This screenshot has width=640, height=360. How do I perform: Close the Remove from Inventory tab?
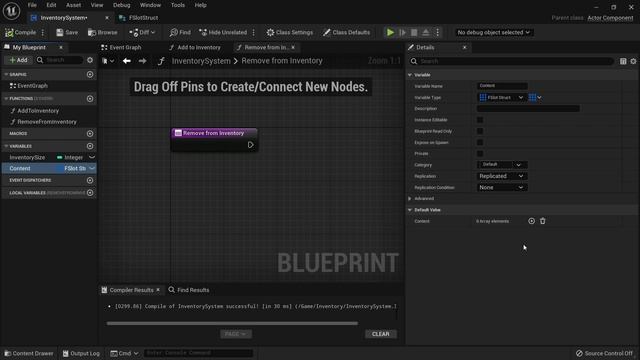(x=293, y=47)
